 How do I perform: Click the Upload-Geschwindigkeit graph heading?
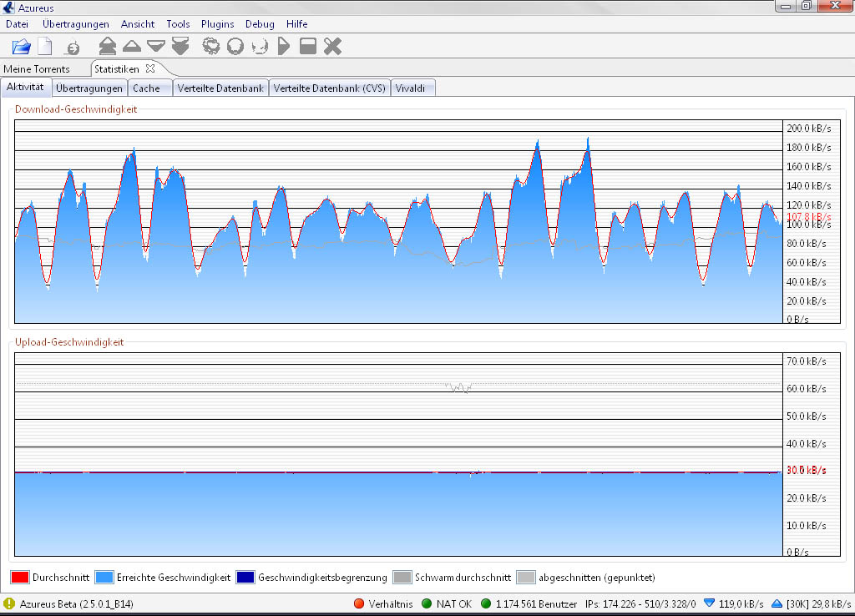click(69, 341)
